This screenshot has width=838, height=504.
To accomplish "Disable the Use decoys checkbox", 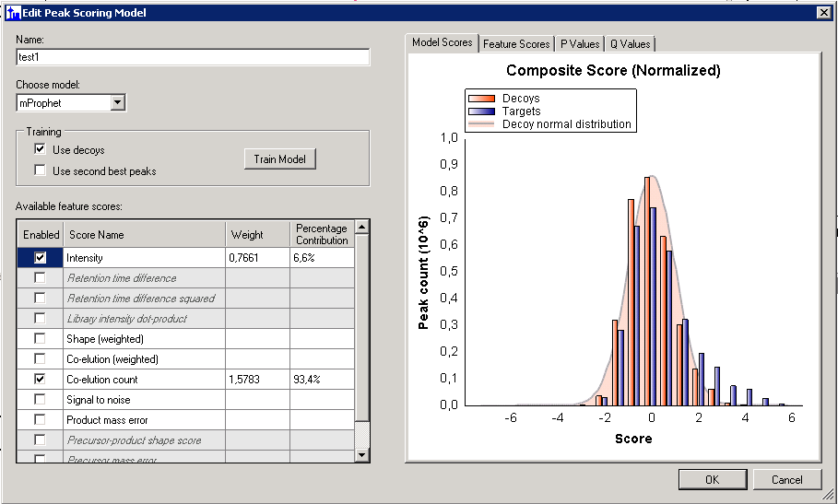I will (x=40, y=149).
